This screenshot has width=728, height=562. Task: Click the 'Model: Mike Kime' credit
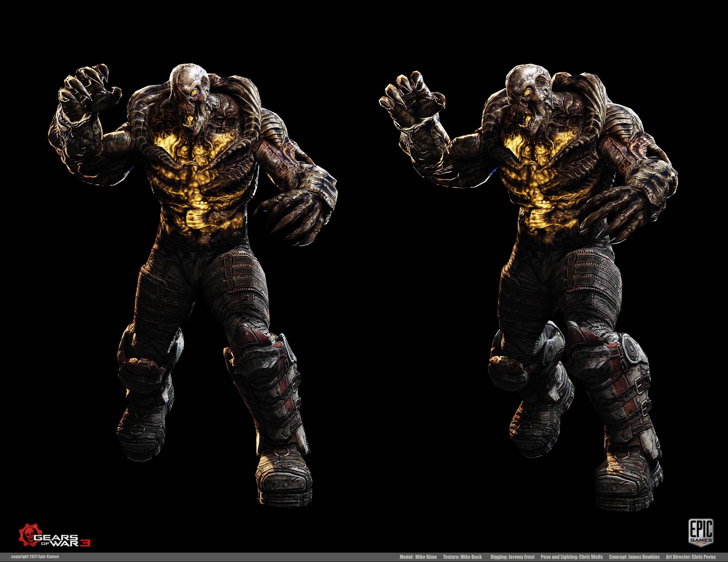[418, 557]
